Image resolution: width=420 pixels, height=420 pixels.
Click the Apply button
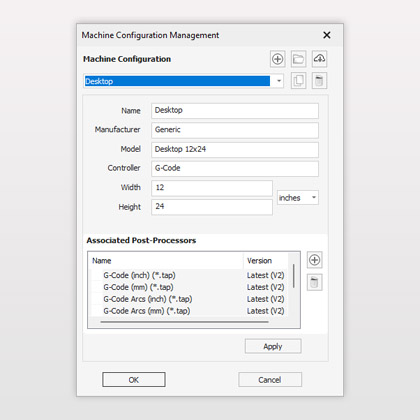point(273,346)
